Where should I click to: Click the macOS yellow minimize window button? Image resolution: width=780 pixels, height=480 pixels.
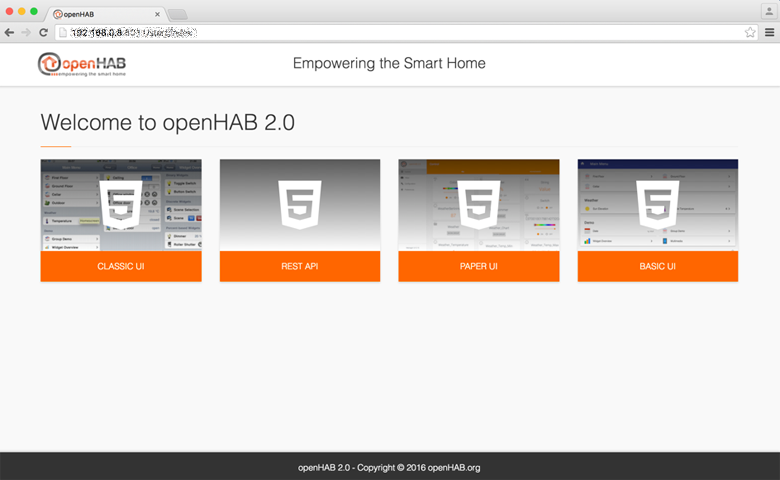point(21,11)
